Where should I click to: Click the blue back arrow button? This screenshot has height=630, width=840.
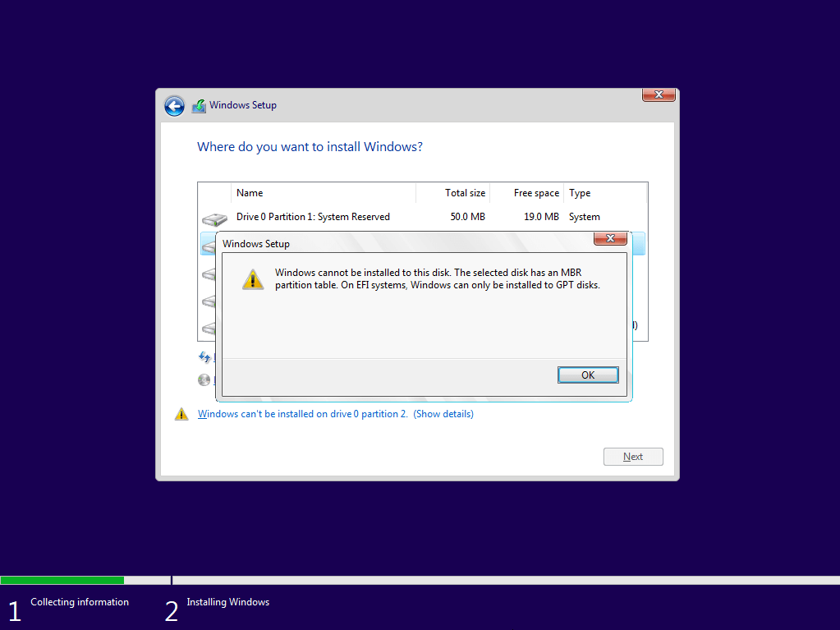pos(174,106)
